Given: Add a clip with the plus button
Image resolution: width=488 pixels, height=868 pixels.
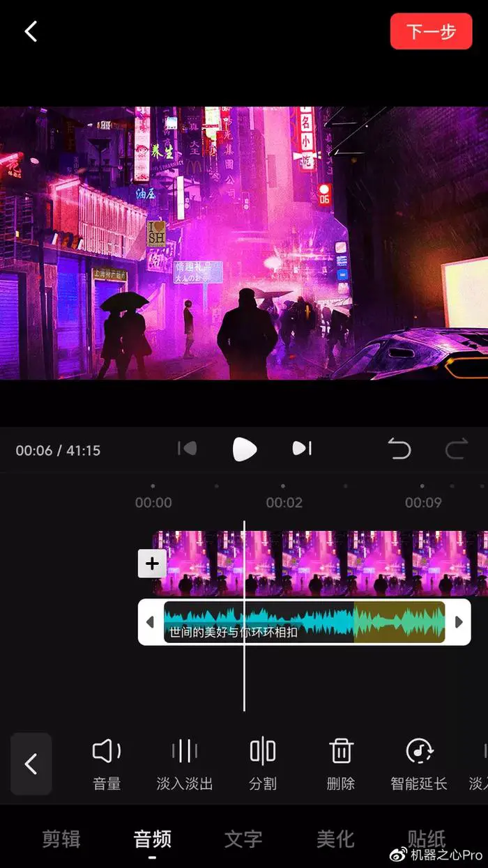Looking at the screenshot, I should tap(152, 564).
